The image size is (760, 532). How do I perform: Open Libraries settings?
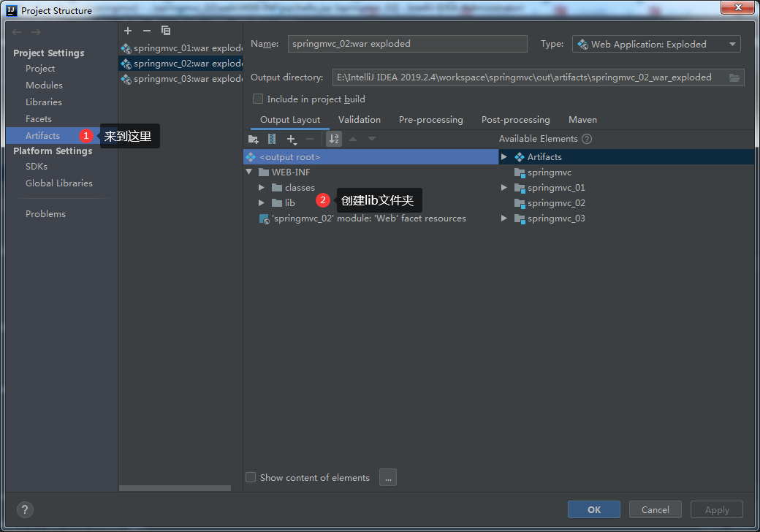[x=44, y=102]
